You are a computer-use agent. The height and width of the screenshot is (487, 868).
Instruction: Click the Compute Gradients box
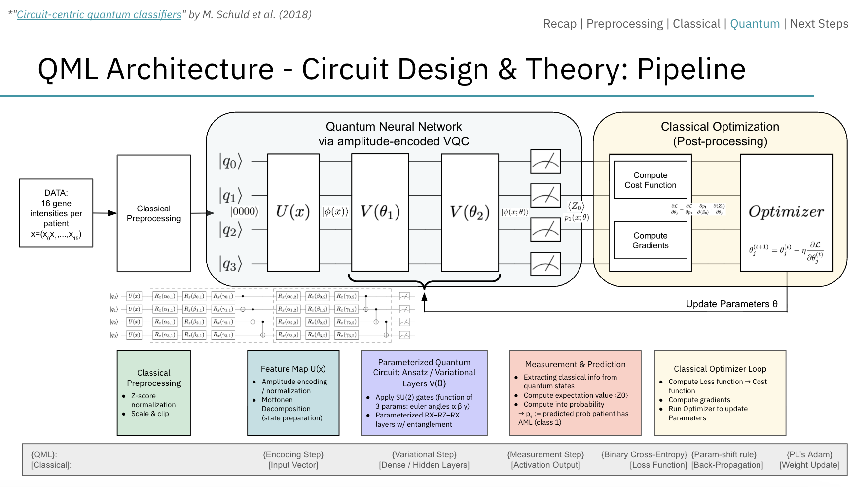[x=651, y=240]
